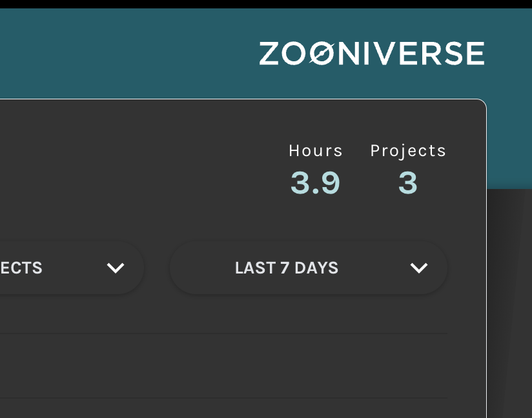Click the 'ECTS' text in the projects selector
This screenshot has height=418, width=532.
(21, 268)
